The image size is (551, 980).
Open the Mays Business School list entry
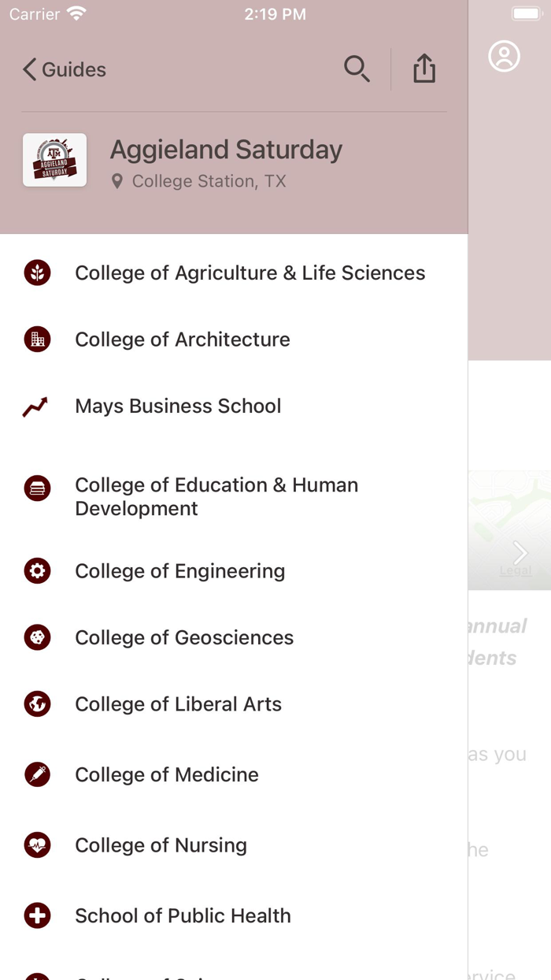[x=178, y=406]
